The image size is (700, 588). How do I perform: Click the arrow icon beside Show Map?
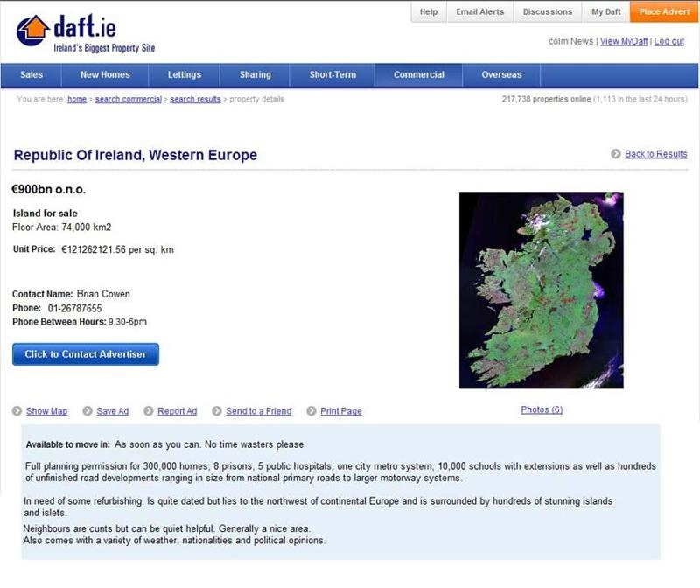(17, 411)
